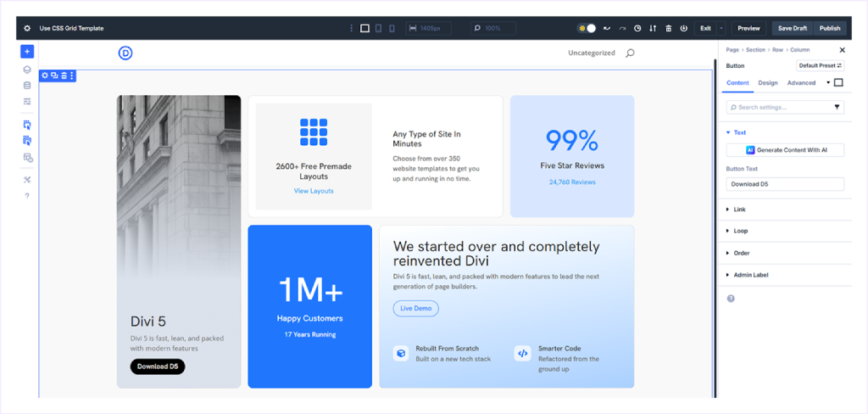This screenshot has height=414, width=868.
Task: Click the undo arrow in top toolbar
Action: pos(606,28)
